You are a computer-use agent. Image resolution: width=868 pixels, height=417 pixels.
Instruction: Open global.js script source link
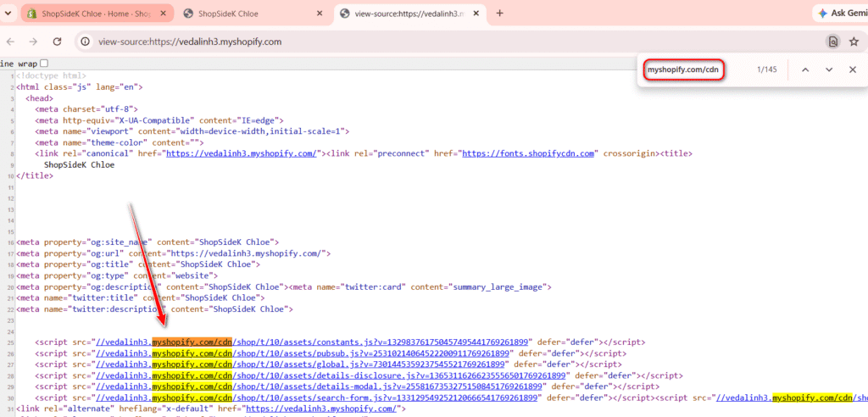(x=300, y=364)
